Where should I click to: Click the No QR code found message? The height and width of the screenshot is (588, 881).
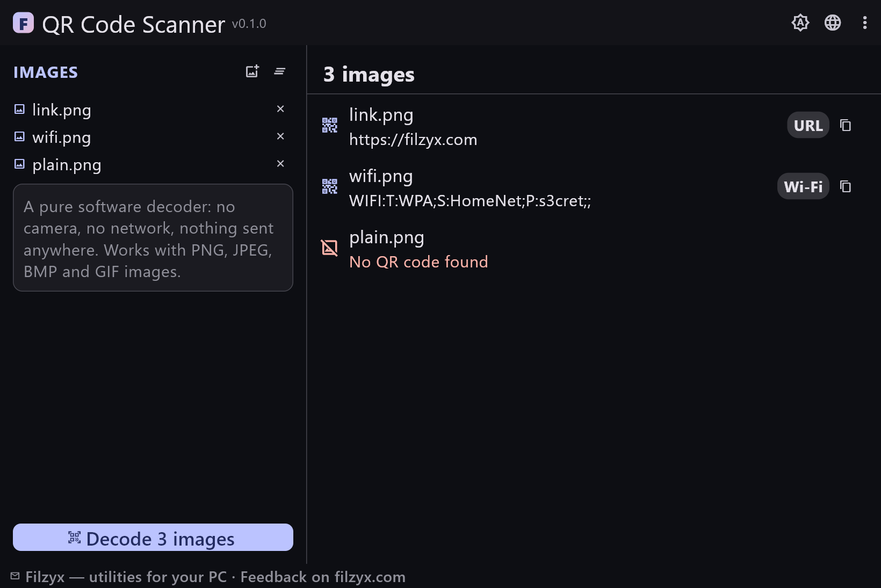click(x=418, y=262)
